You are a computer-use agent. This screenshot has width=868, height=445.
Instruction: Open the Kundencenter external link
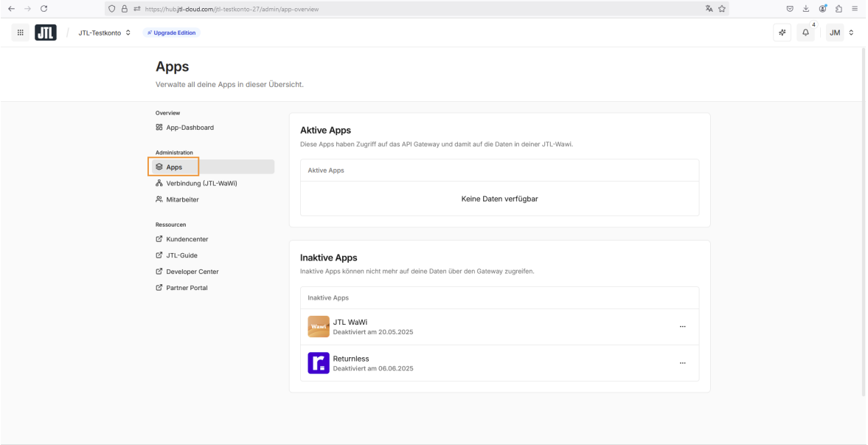pos(182,239)
